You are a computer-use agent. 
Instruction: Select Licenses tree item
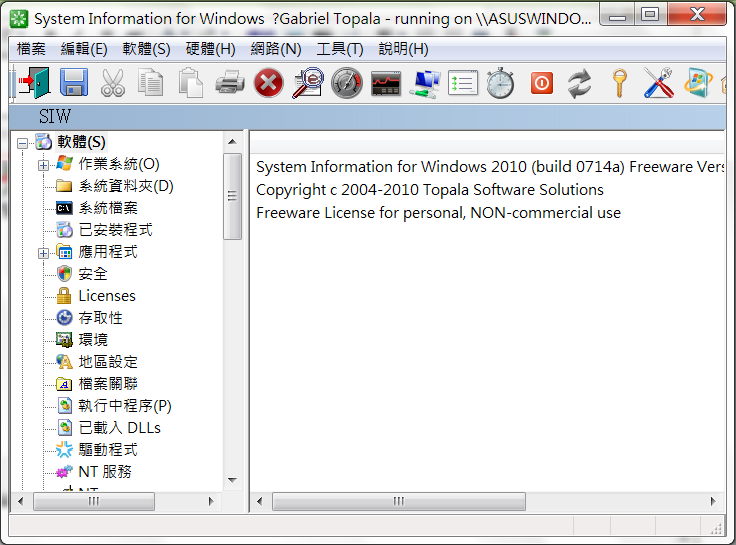(107, 296)
